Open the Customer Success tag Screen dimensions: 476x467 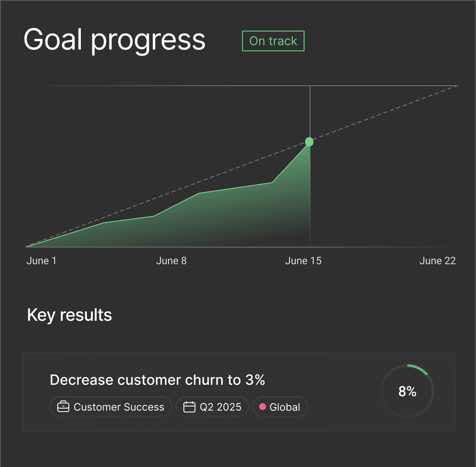coord(111,406)
